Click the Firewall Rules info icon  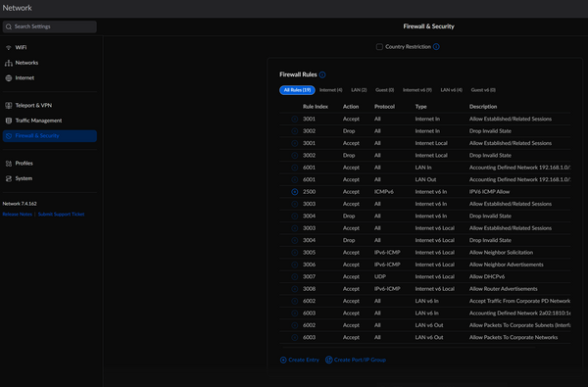tap(322, 74)
